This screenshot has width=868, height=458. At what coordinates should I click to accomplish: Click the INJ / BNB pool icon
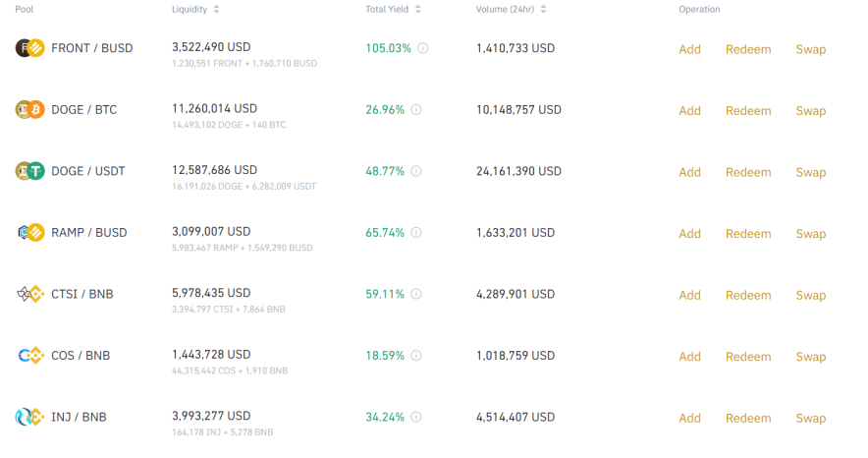[29, 417]
